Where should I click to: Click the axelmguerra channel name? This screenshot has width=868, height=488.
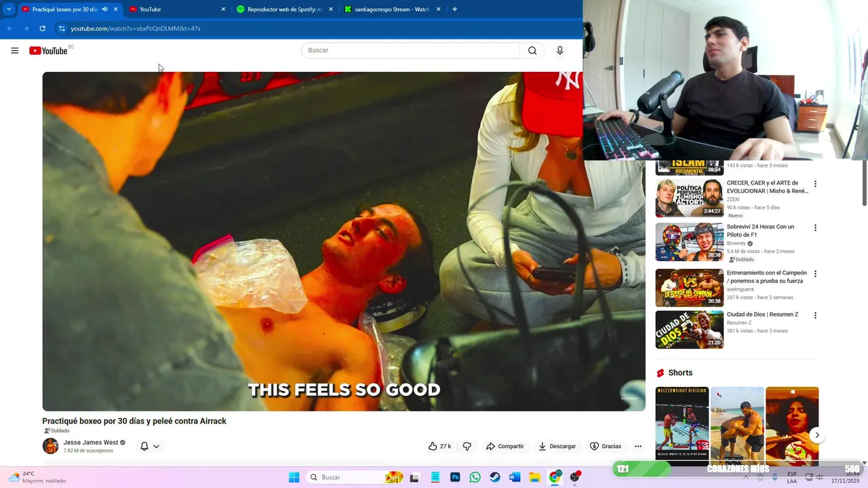740,289
